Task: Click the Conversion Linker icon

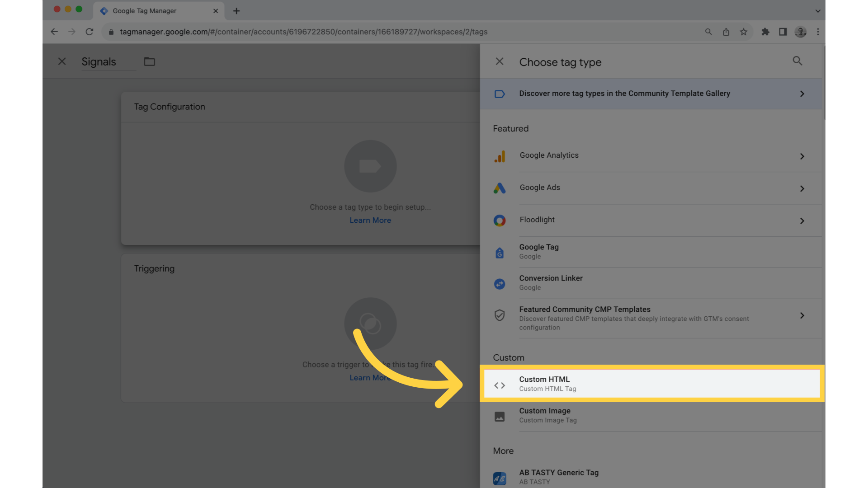Action: point(500,284)
